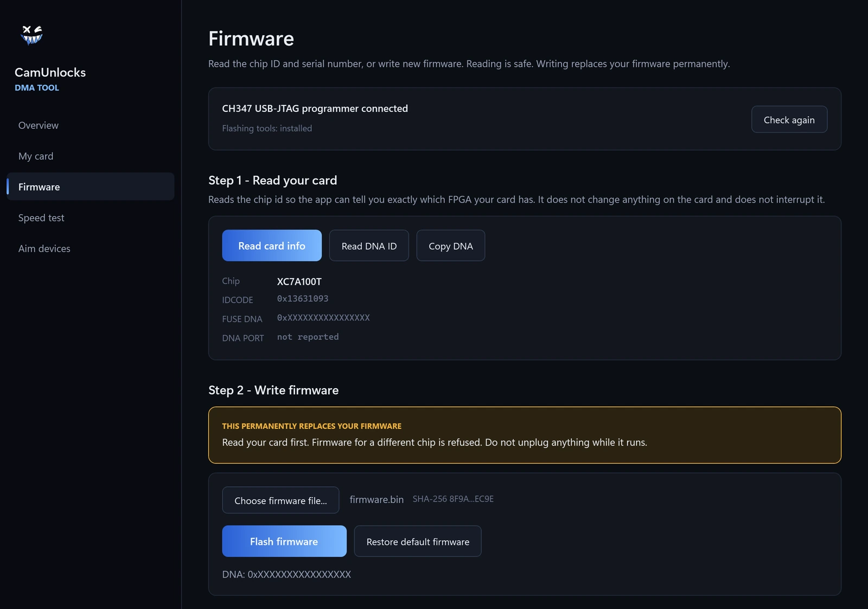Click Choose firmware file button

(x=280, y=500)
